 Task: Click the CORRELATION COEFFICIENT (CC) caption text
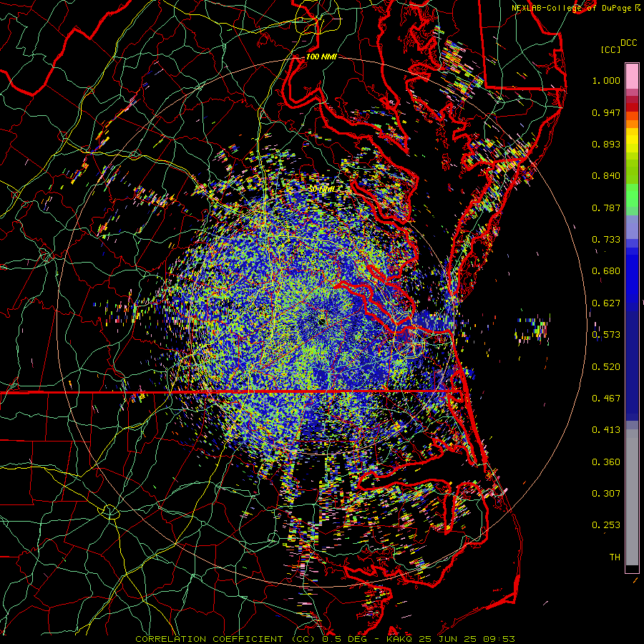pyautogui.click(x=225, y=639)
